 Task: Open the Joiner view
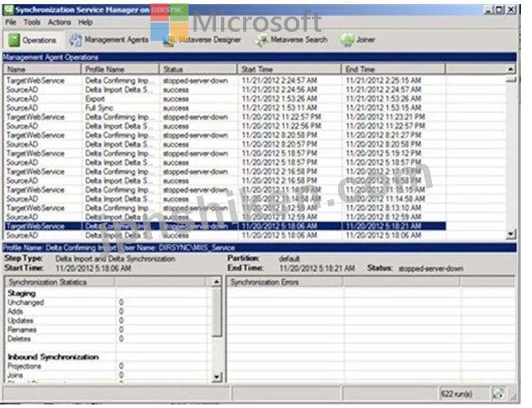click(x=365, y=40)
